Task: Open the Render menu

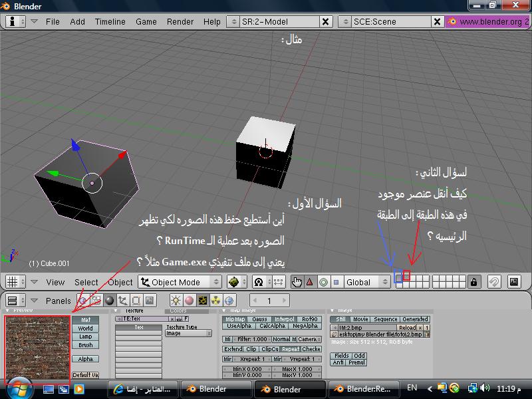Action: [180, 22]
